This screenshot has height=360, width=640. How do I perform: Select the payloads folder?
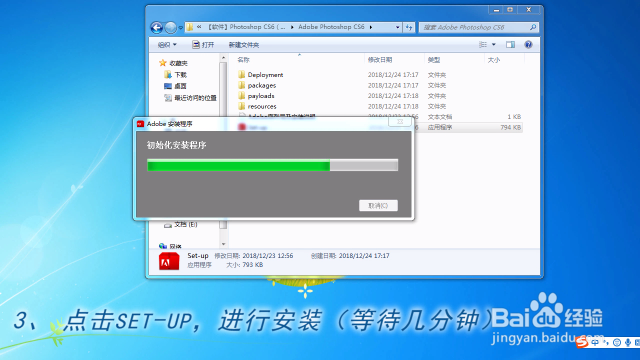(x=261, y=96)
